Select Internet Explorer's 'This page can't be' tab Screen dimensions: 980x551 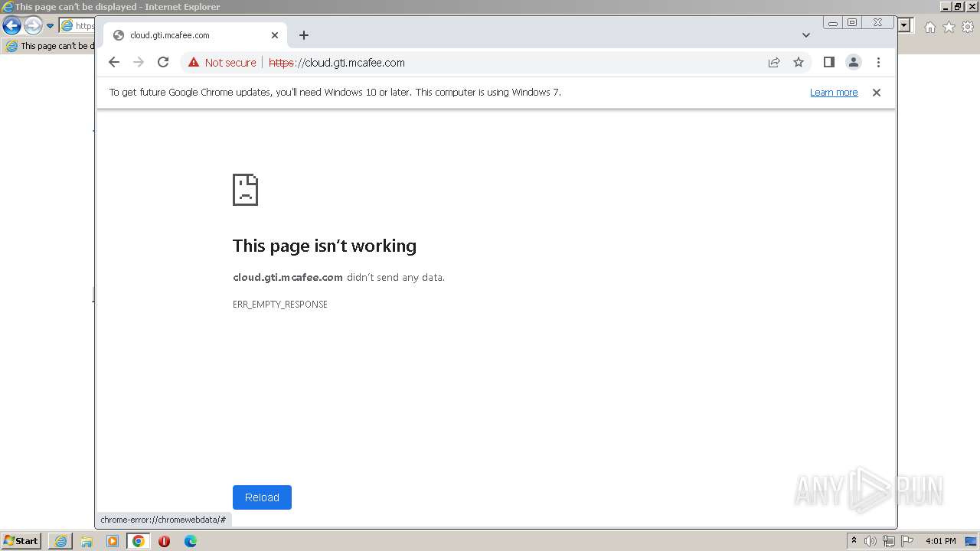tap(50, 46)
